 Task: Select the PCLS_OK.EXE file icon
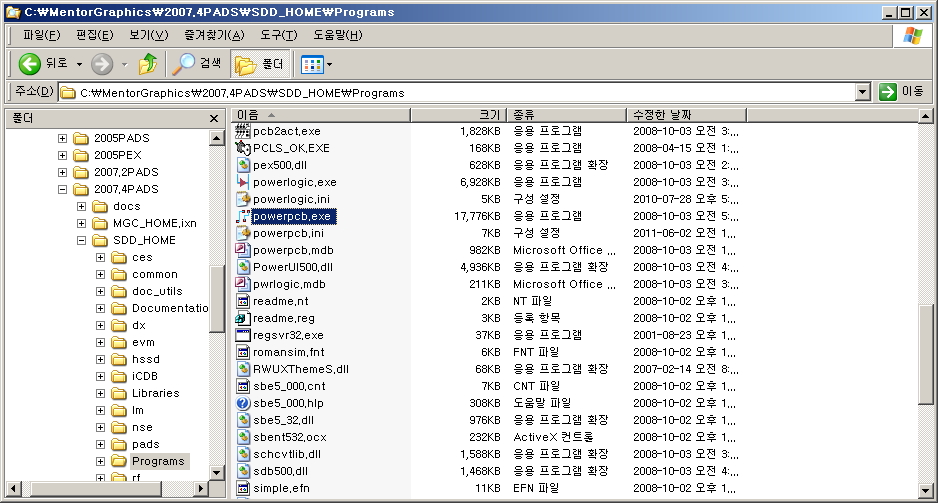242,148
